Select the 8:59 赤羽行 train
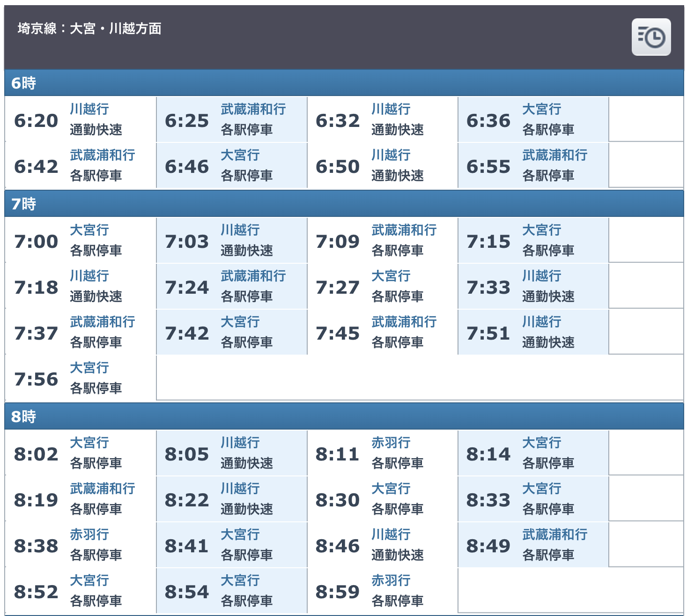The width and height of the screenshot is (687, 616). [x=382, y=591]
